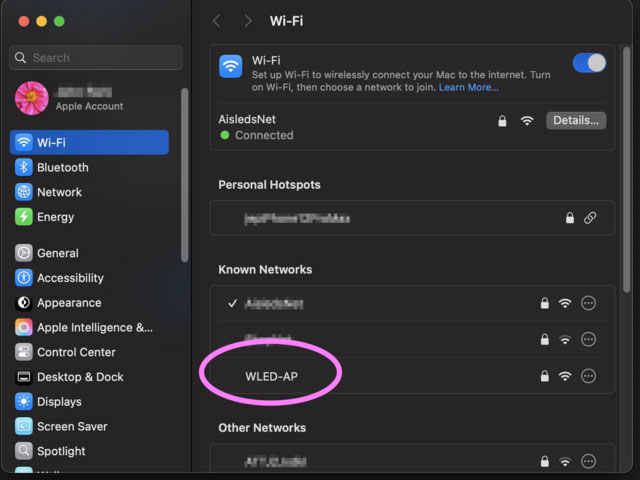Screen dimensions: 640x480
Task: Click the checkmark on the connected known network
Action: pyautogui.click(x=232, y=303)
